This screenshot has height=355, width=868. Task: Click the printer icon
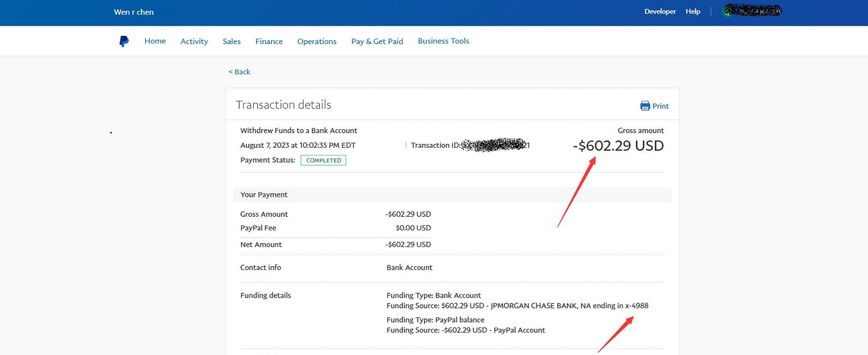[645, 106]
